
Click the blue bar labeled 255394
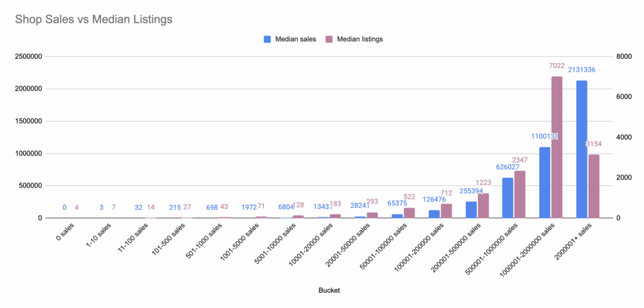(471, 210)
